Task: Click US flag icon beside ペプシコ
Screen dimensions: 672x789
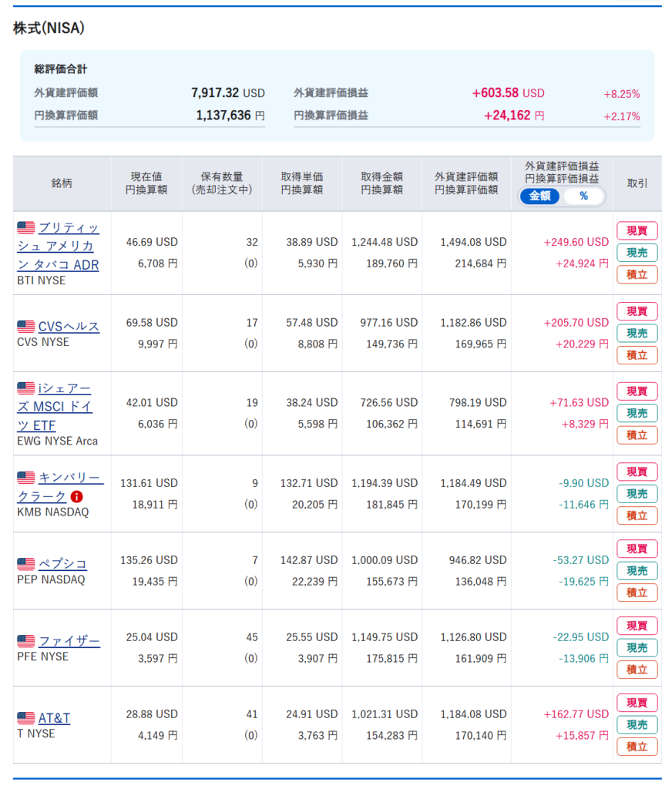Action: coord(26,564)
